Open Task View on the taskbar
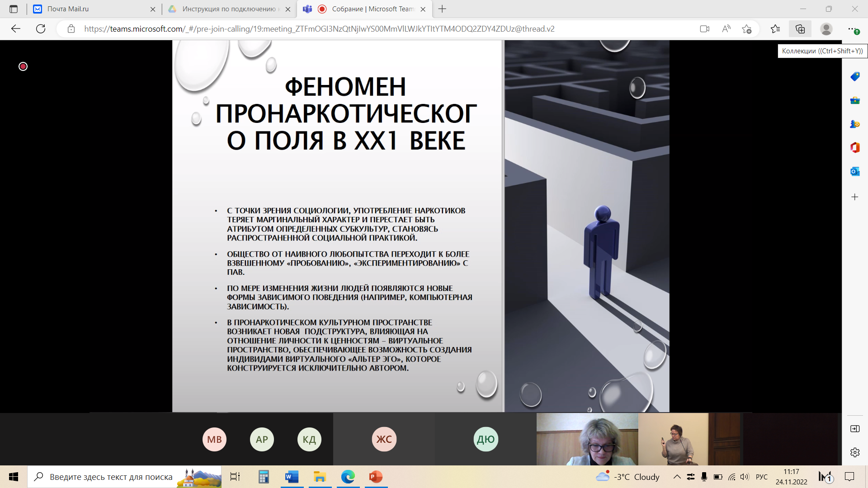Image resolution: width=868 pixels, height=488 pixels. pyautogui.click(x=235, y=477)
